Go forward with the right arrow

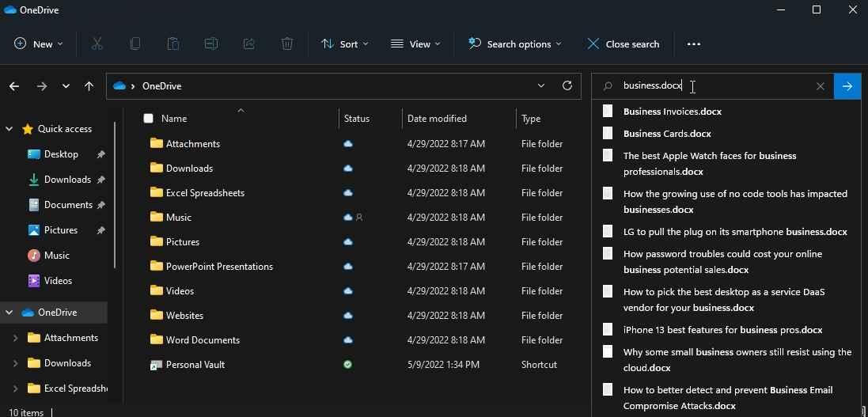click(41, 85)
